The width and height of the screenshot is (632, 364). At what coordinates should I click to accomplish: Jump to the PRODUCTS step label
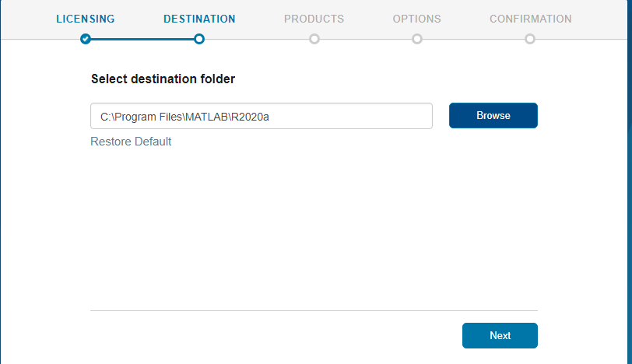click(314, 19)
